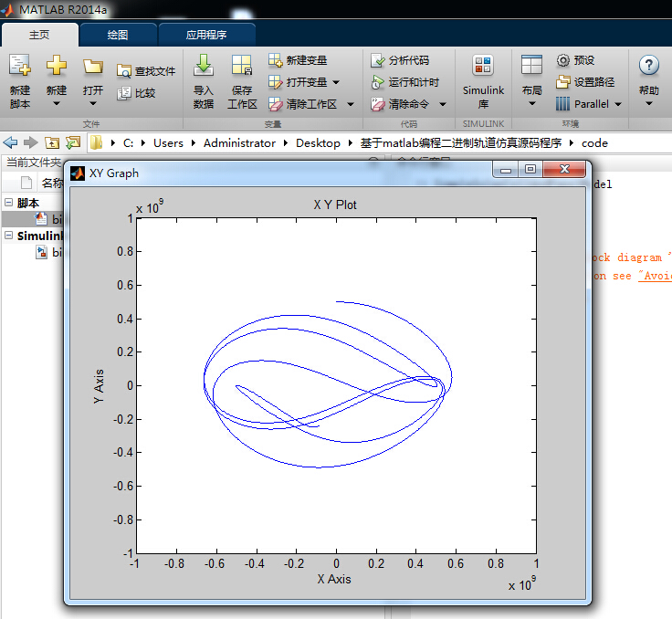Click the back arrow in address bar
672x619 pixels.
pos(10,142)
